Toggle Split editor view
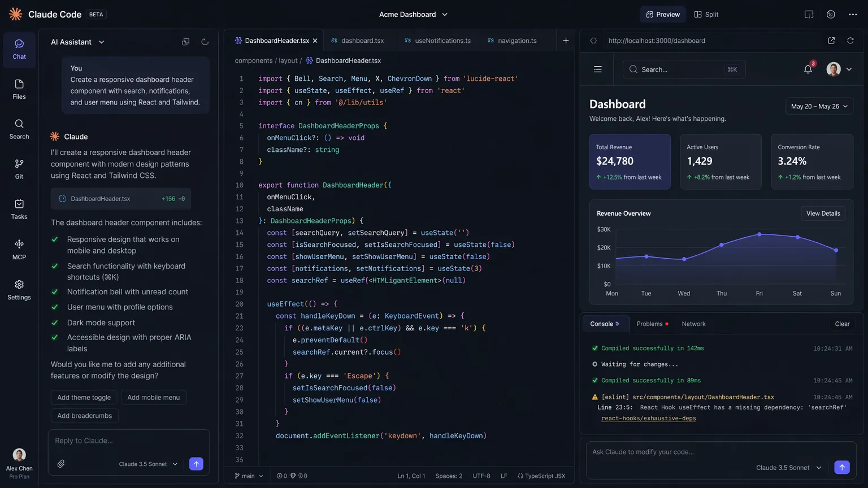 pyautogui.click(x=705, y=14)
